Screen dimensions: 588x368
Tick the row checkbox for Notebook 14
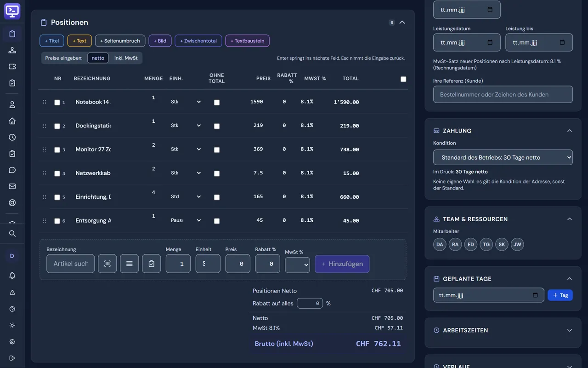pyautogui.click(x=57, y=103)
